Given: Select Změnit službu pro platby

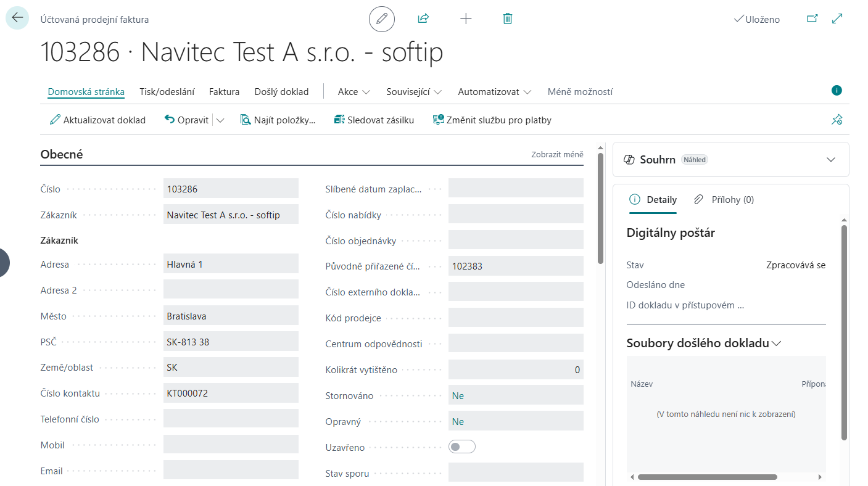Looking at the screenshot, I should (x=492, y=120).
